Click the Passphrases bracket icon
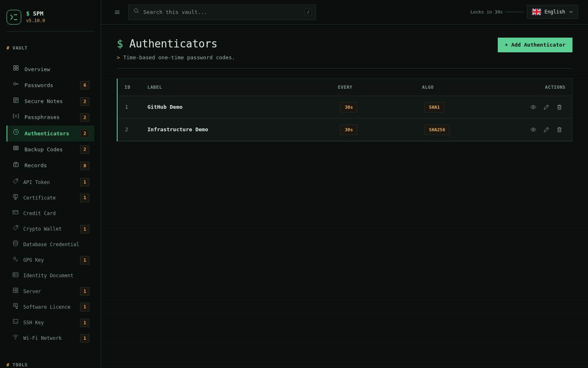The height and width of the screenshot is (368, 588). coord(16,116)
